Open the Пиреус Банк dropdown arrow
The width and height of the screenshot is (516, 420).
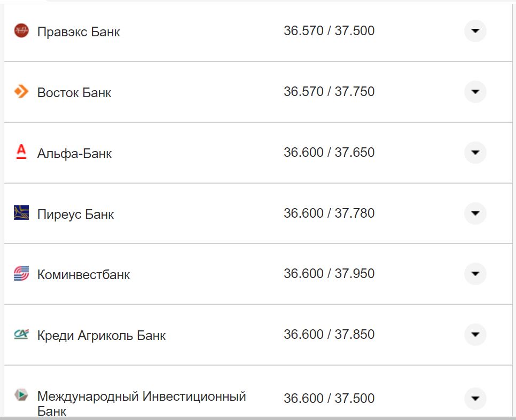tap(474, 213)
